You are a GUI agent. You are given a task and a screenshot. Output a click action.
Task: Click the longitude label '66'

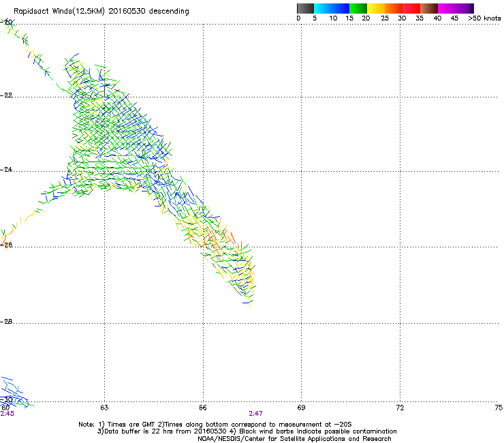pyautogui.click(x=203, y=408)
